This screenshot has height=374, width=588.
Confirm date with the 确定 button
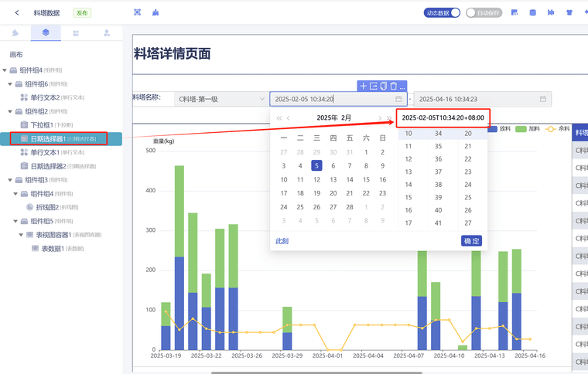tap(471, 241)
